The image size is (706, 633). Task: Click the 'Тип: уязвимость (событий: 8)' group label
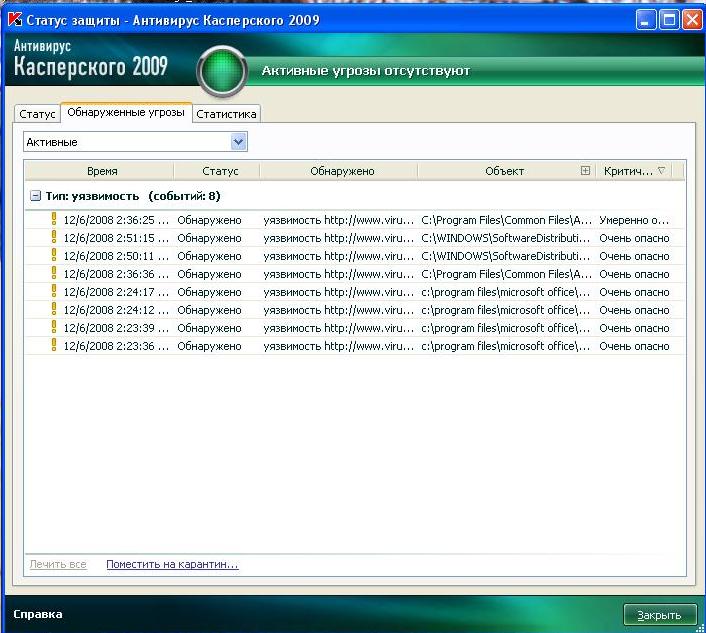(x=133, y=196)
